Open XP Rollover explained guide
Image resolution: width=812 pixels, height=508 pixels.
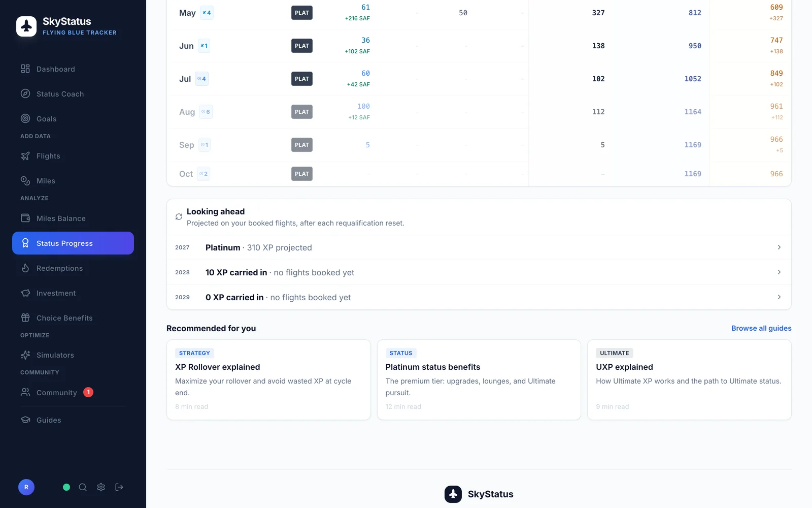point(268,380)
